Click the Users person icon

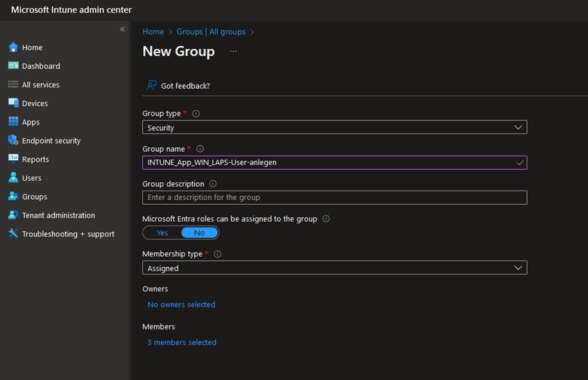[x=13, y=178]
